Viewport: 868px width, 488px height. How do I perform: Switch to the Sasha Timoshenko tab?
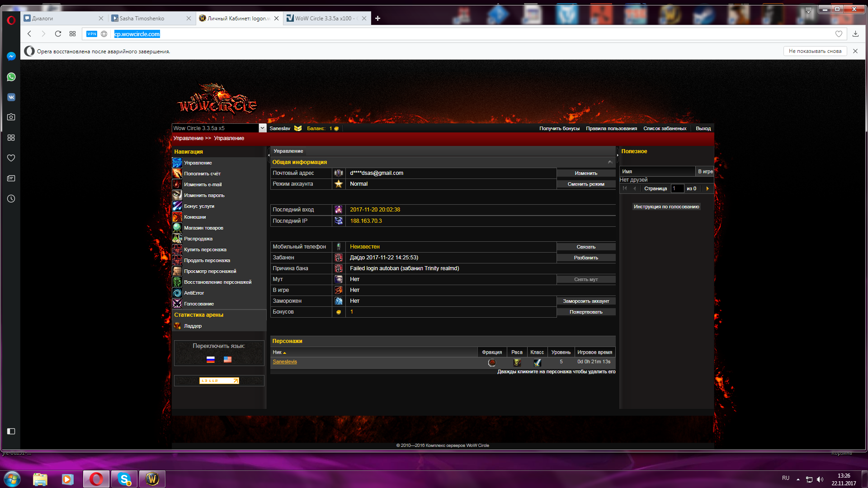point(142,19)
